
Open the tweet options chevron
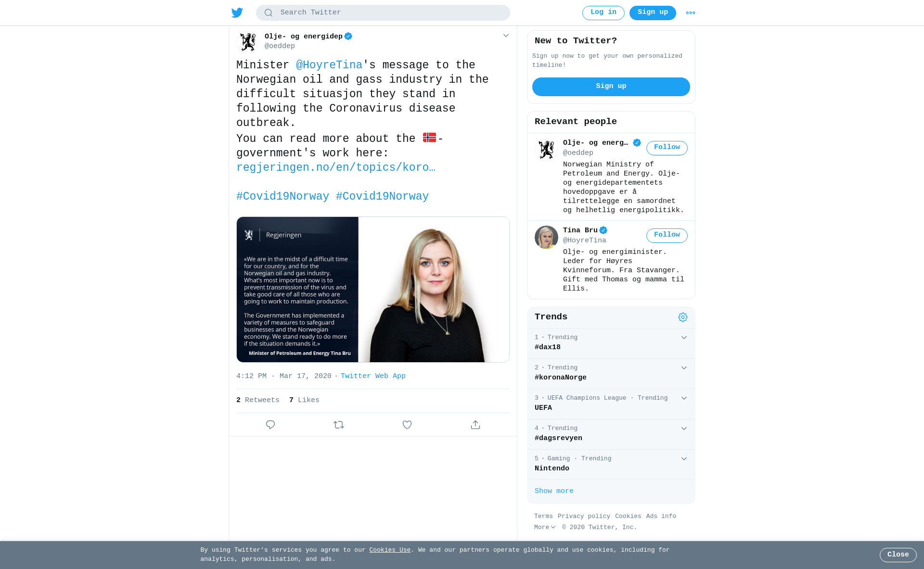pyautogui.click(x=506, y=36)
